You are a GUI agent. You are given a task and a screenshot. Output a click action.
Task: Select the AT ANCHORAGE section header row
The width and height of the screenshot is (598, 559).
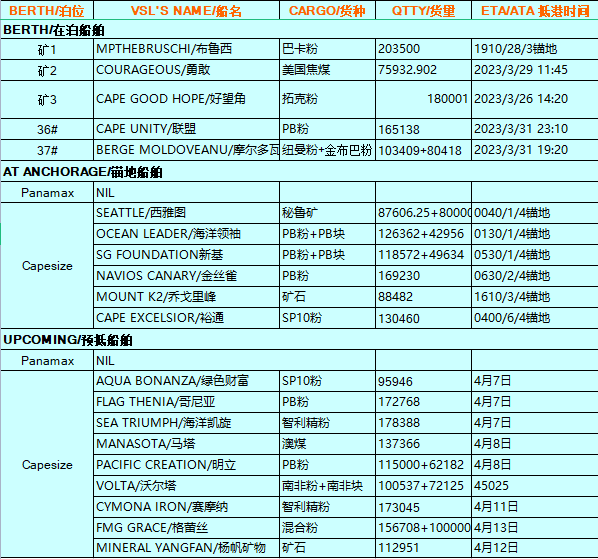click(x=299, y=172)
